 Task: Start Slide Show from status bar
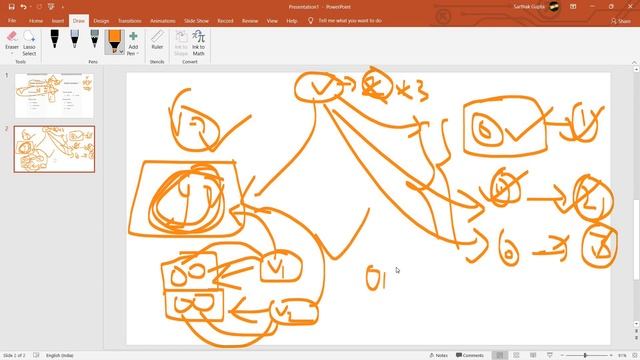[550, 356]
